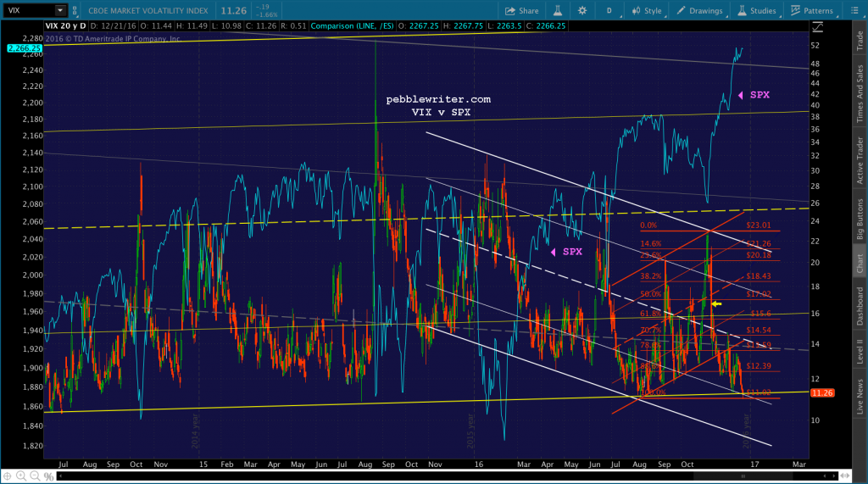Viewport: 868px width, 484px height.
Task: Click the VIX 20 y D chart label
Action: click(65, 26)
